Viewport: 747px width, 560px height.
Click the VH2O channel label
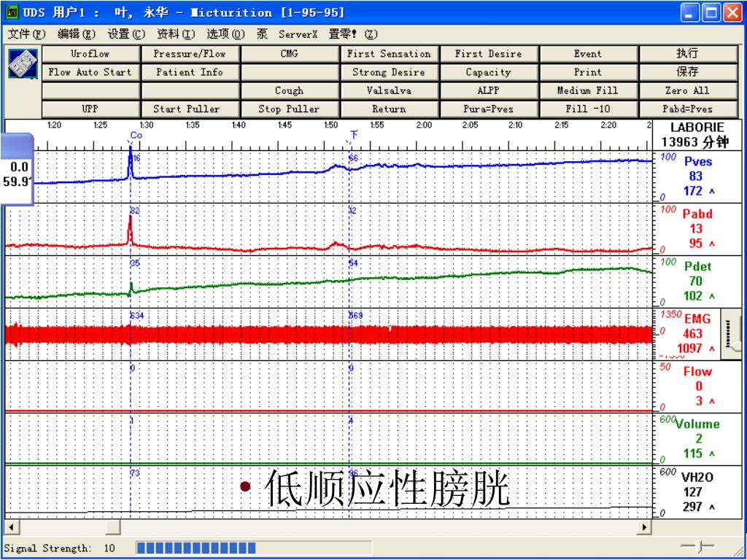tap(697, 477)
